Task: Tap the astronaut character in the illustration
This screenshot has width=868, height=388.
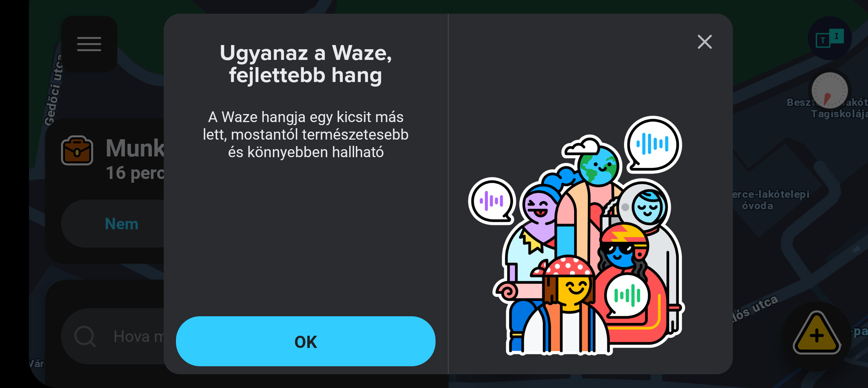Action: (x=647, y=214)
